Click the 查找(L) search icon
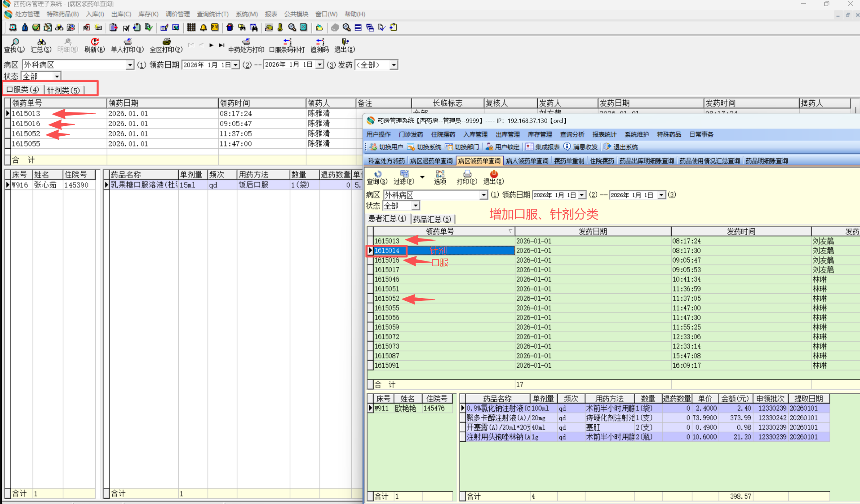The width and height of the screenshot is (860, 504). (15, 42)
